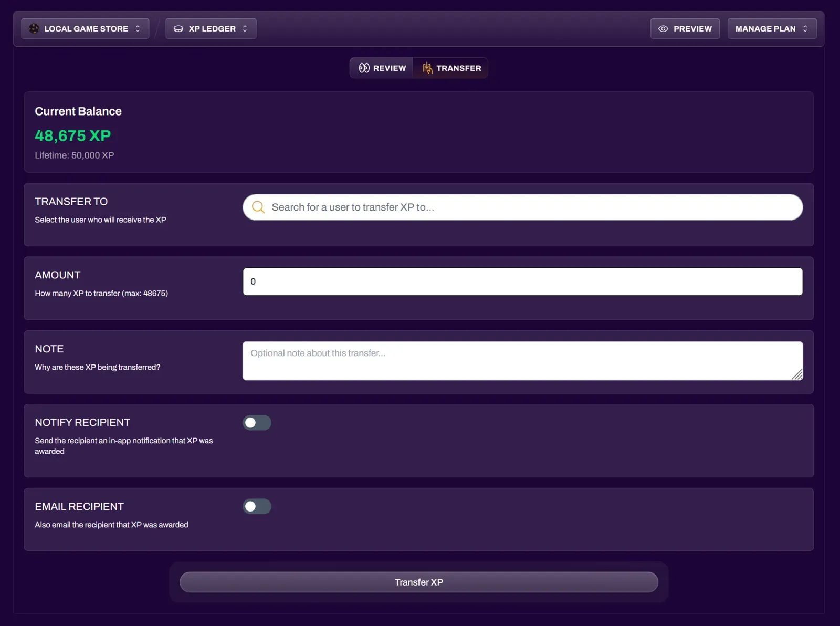The image size is (840, 626).
Task: Click the TRANSFER TO label
Action: coord(71,202)
